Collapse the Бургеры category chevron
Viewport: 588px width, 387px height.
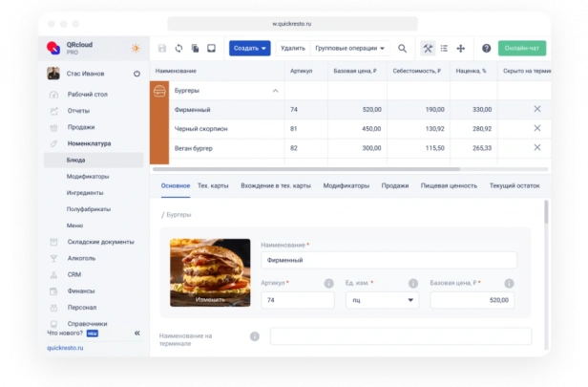pos(275,91)
